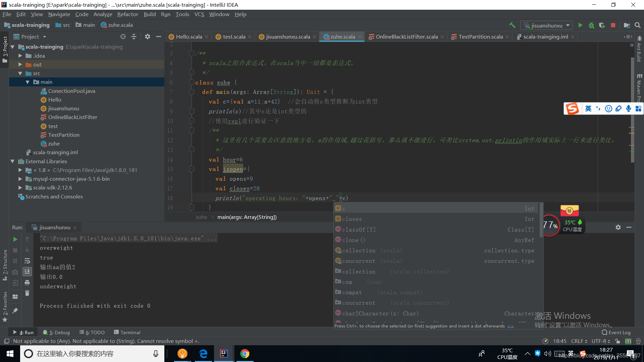Toggle the Structure side tab
The width and height of the screenshot is (644, 362).
5,265
